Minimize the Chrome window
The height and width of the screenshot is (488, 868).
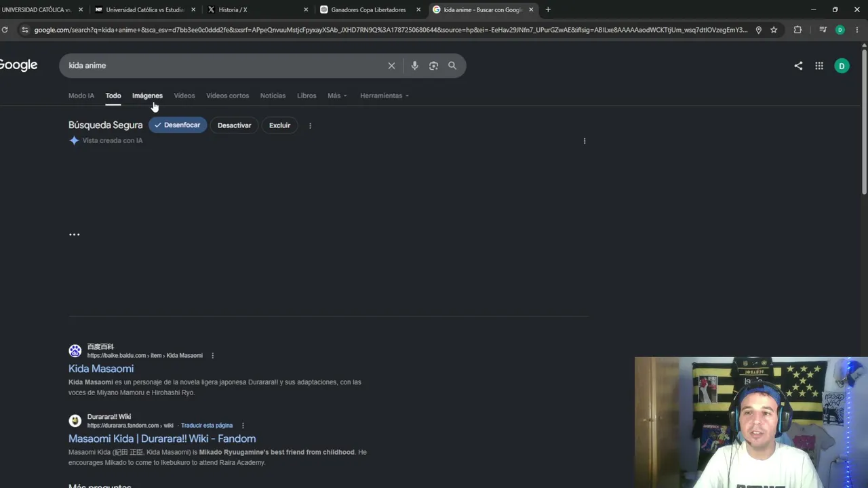click(x=814, y=9)
